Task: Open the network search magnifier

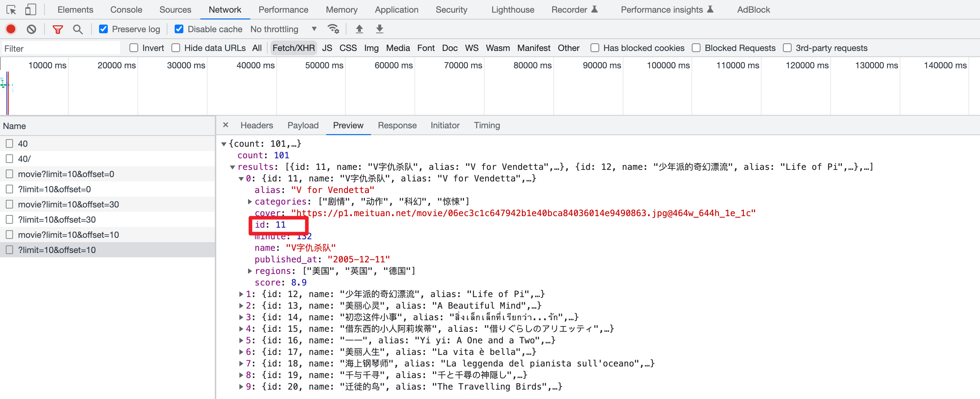Action: [x=78, y=29]
